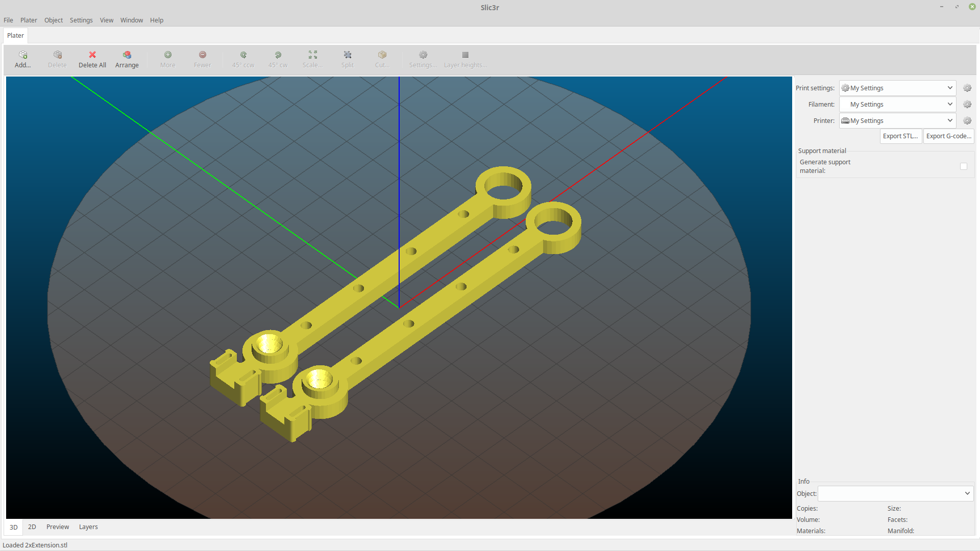Switch to the 3D view tab
Image resolution: width=980 pixels, height=551 pixels.
14,527
